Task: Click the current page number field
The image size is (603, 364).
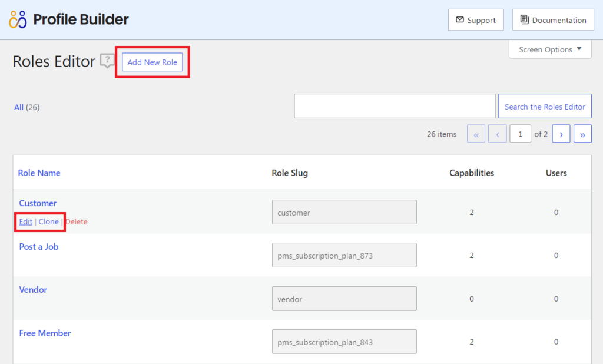Action: point(520,134)
